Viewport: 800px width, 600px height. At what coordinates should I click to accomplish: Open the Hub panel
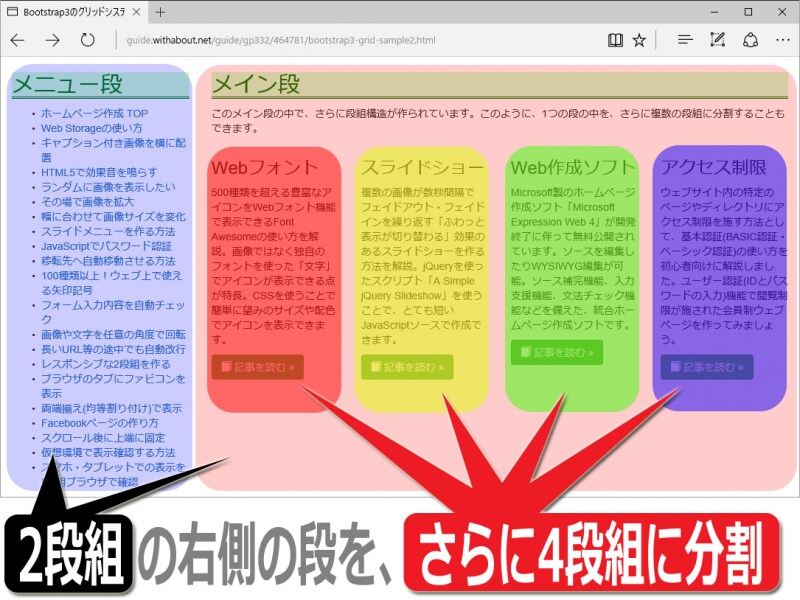tap(685, 42)
